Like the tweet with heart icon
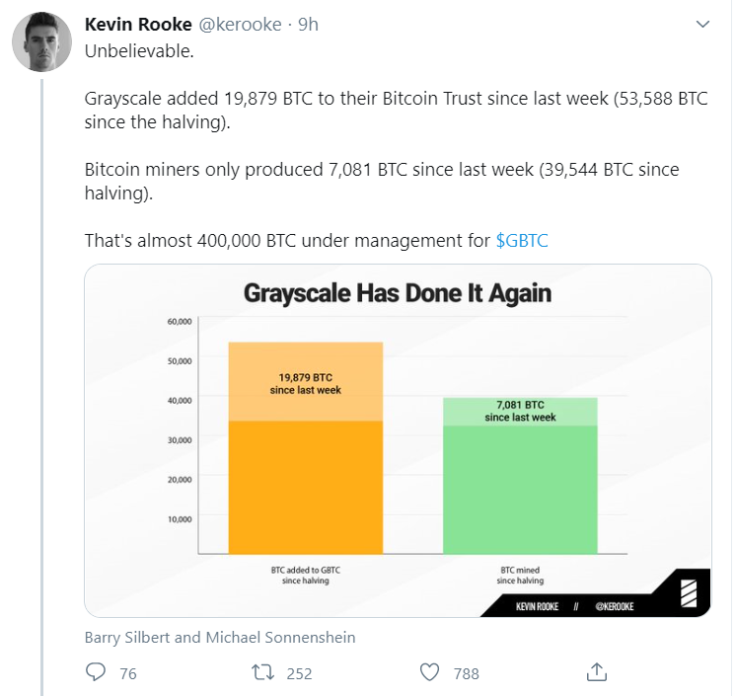Image resolution: width=736 pixels, height=696 pixels. tap(429, 672)
